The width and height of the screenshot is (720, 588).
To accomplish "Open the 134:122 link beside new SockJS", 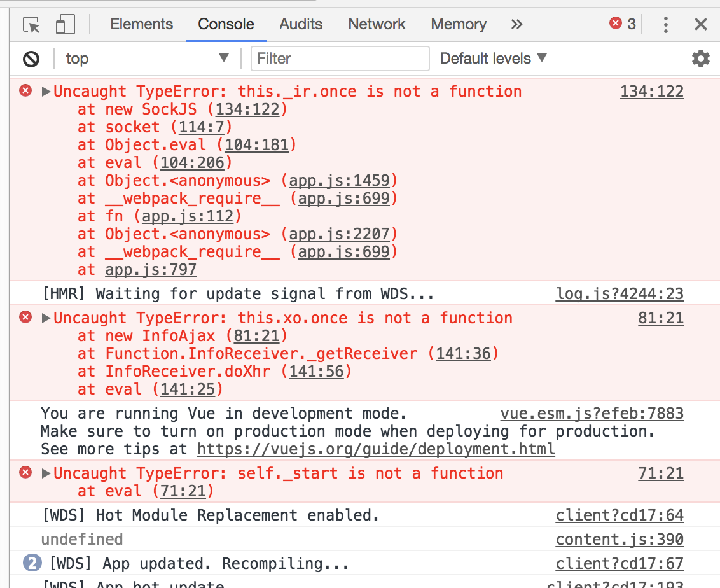I will point(247,109).
